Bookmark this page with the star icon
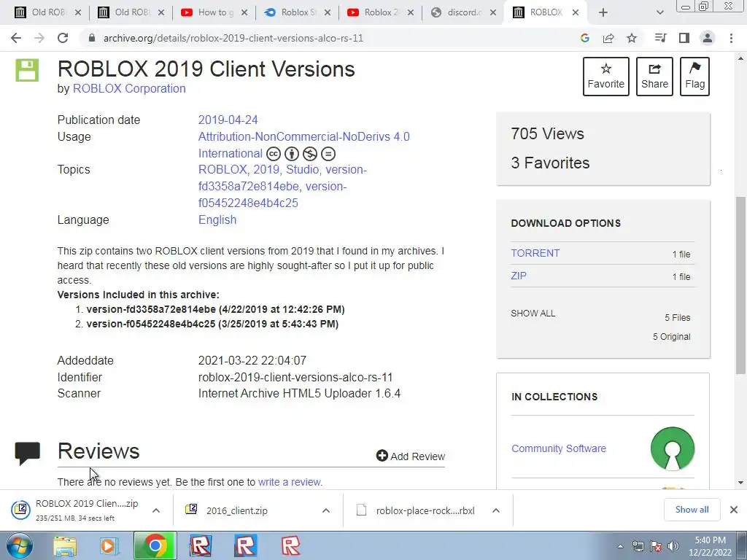Viewport: 747px width, 560px height. pos(632,38)
